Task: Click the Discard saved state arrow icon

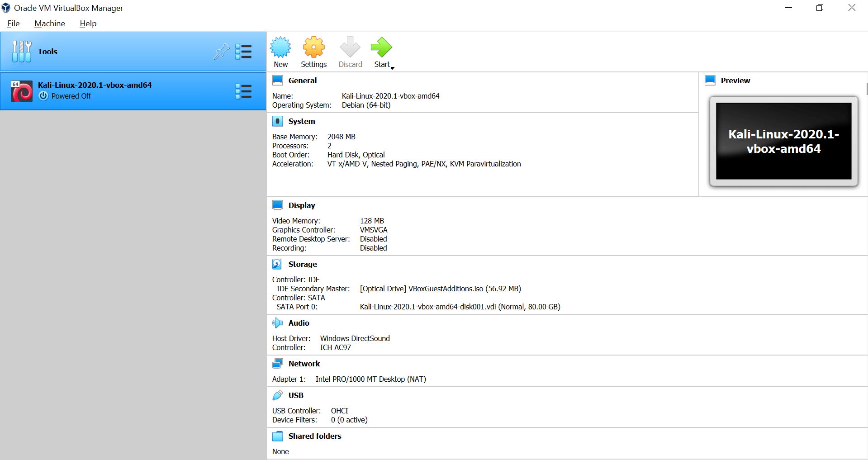Action: point(350,47)
